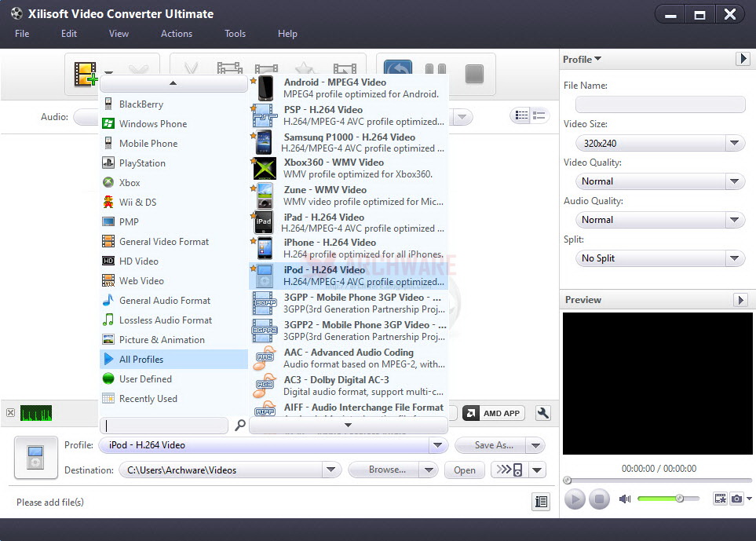
Task: Choose Zune - WMV Video profile
Action: [x=349, y=196]
